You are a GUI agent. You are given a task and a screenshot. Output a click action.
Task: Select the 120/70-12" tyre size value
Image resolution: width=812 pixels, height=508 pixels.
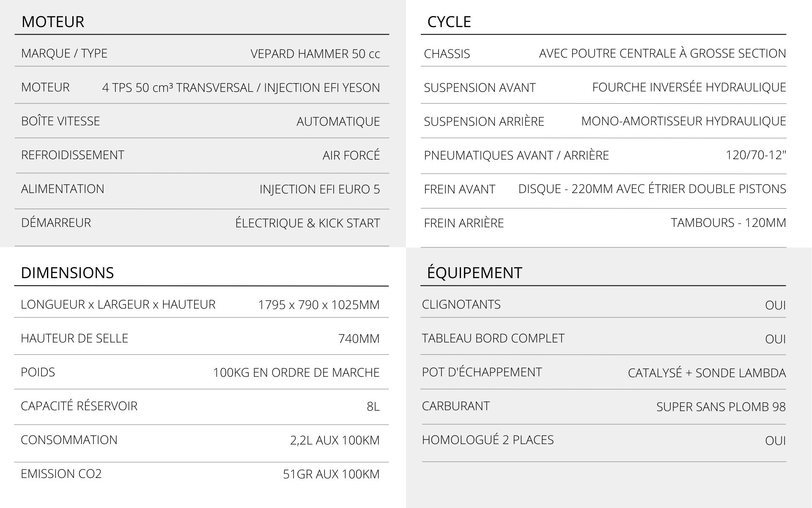point(756,155)
